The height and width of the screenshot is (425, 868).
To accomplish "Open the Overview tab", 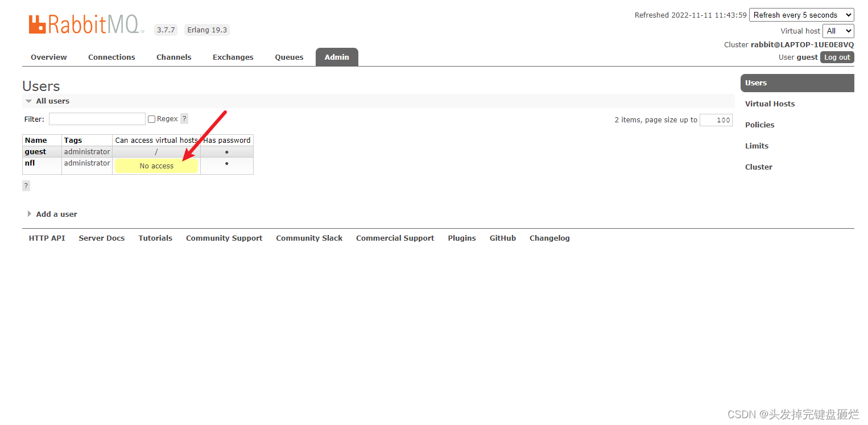I will 49,57.
